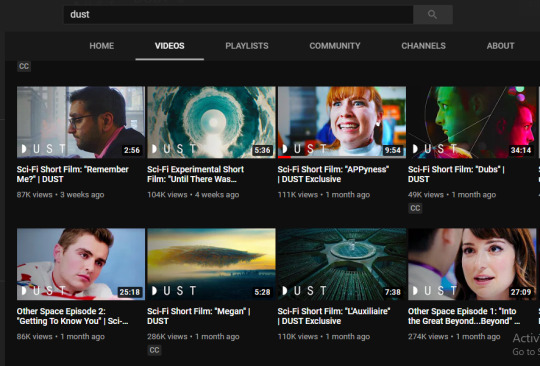Screen dimensions: 540x366
Task: Click '49K views • 1 month ago' text
Action: pos(452,195)
